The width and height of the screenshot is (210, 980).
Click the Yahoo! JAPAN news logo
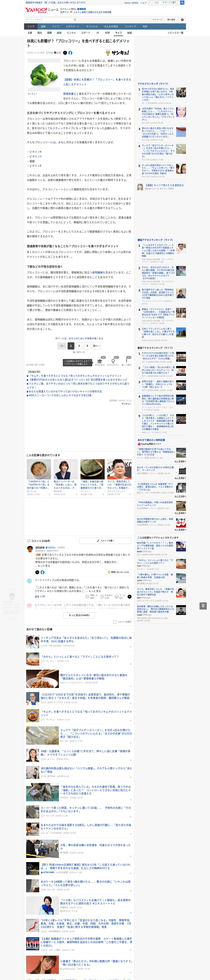pyautogui.click(x=42, y=10)
